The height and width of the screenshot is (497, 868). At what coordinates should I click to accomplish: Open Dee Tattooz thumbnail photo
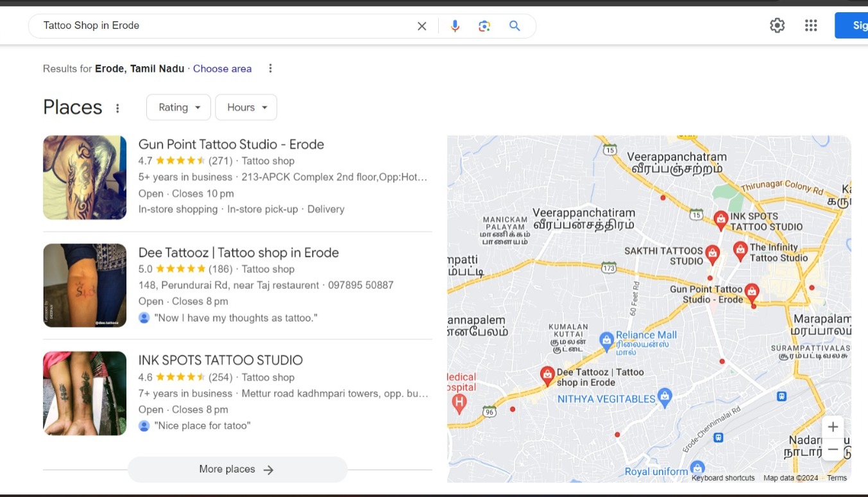(85, 285)
